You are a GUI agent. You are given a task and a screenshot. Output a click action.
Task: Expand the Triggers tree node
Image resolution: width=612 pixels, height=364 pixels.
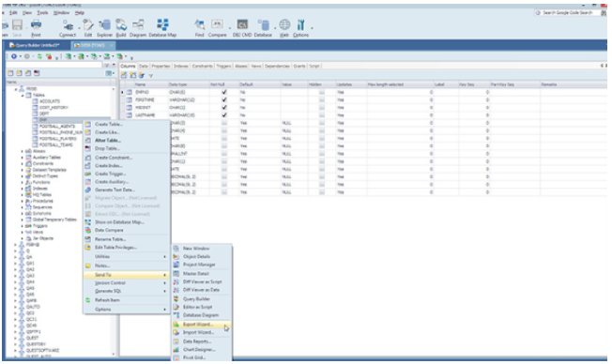tap(23, 226)
